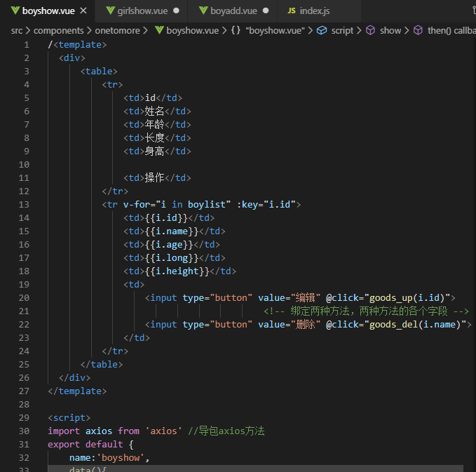Switch to the girlshow.vue tab
This screenshot has height=472, width=476.
click(142, 11)
